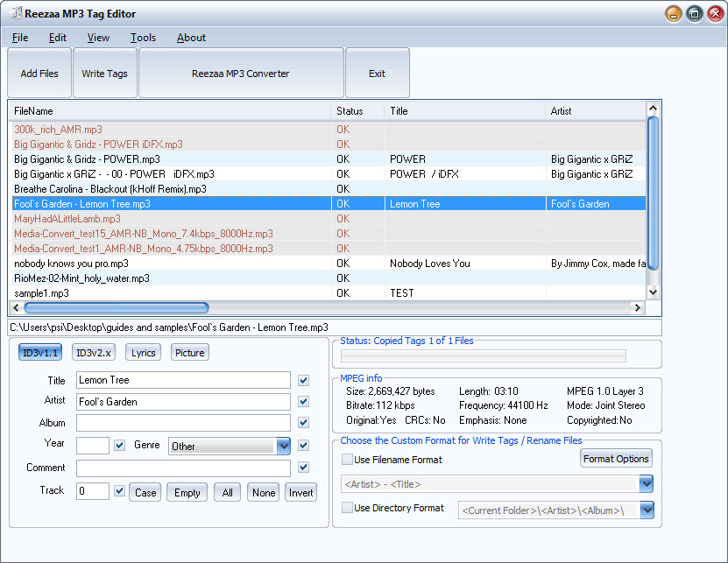
Task: Toggle the Year field checkbox
Action: pos(119,445)
